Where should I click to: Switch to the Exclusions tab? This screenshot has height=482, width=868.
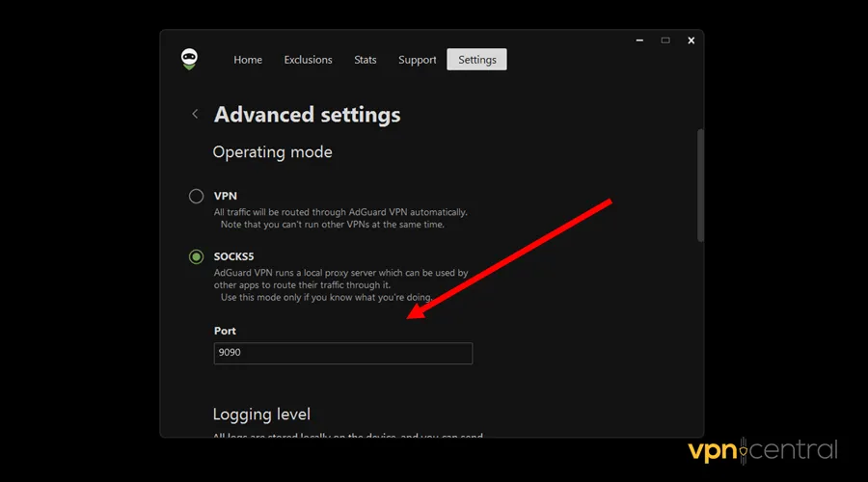pyautogui.click(x=308, y=60)
